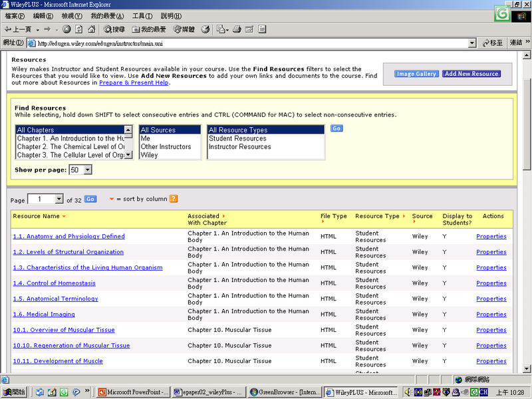Click Go beside the resource type filter
Image resolution: width=532 pixels, height=399 pixels.
click(336, 128)
